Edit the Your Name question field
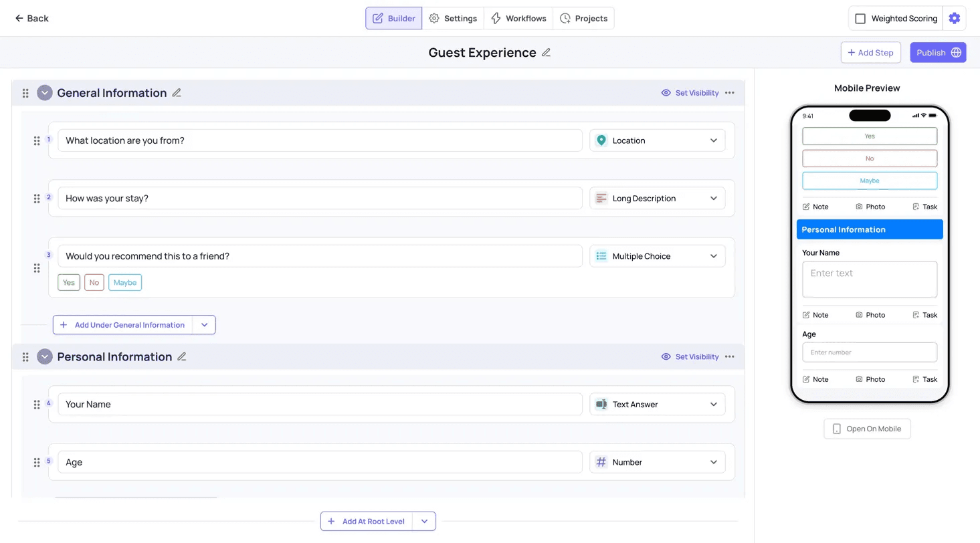The height and width of the screenshot is (543, 980). [320, 405]
